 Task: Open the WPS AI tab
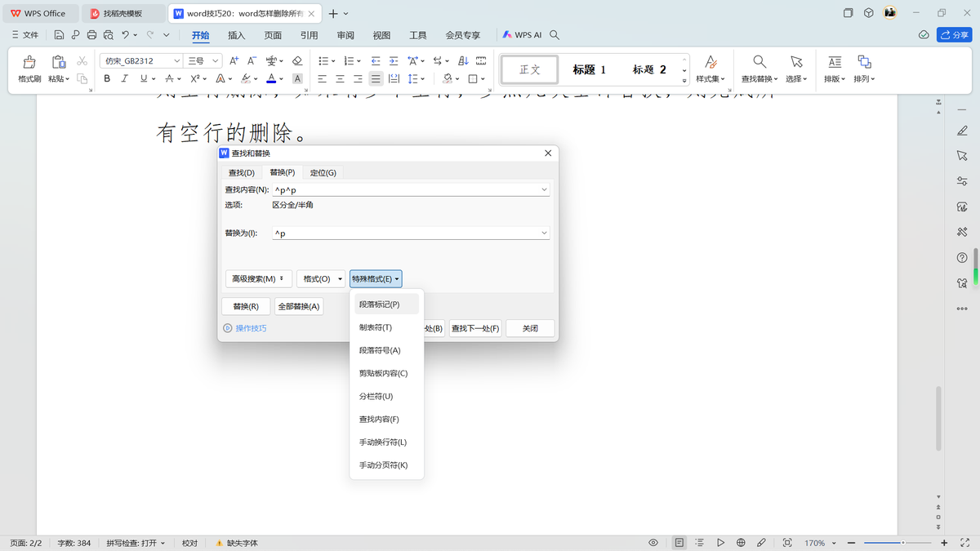pos(522,35)
